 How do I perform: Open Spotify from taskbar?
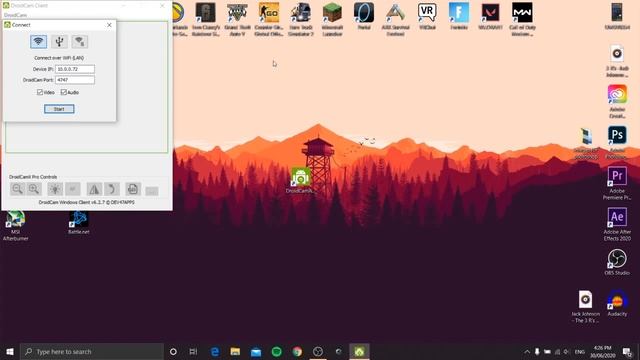point(276,351)
